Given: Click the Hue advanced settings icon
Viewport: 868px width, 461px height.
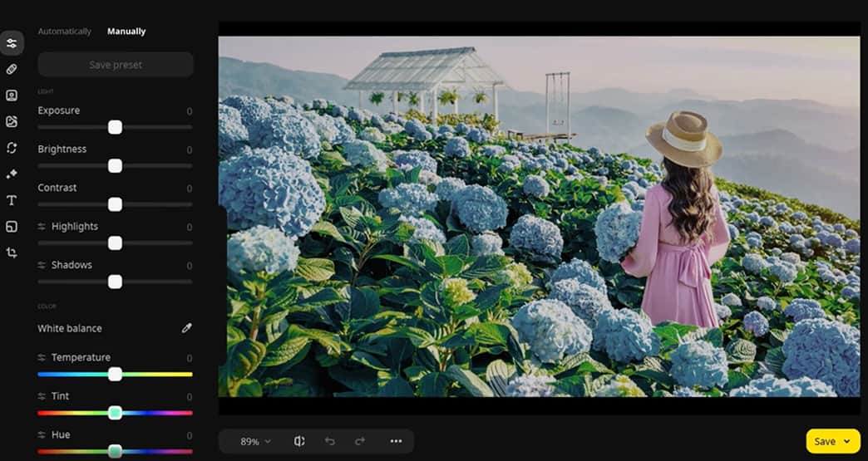Looking at the screenshot, I should coord(42,435).
